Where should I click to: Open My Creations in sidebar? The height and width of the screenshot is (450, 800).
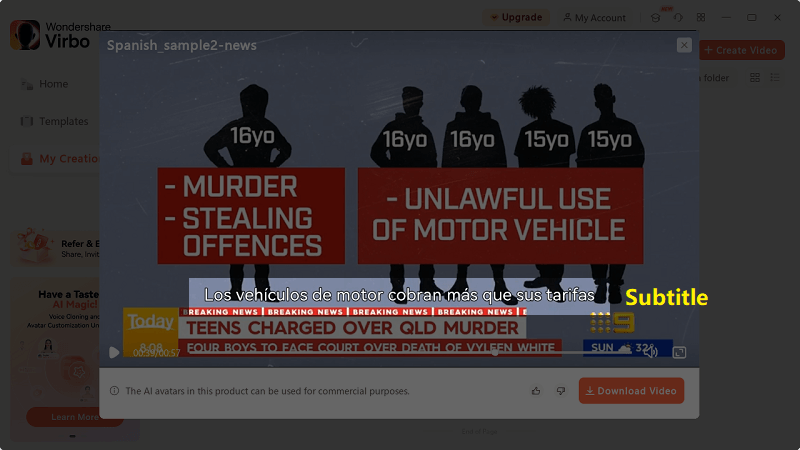tap(54, 159)
